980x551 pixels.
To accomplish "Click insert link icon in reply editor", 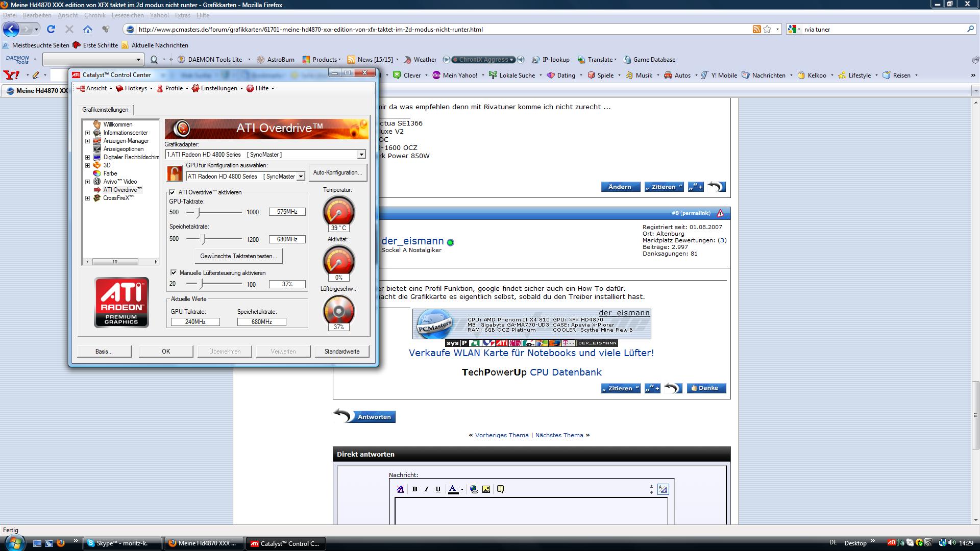I will click(x=474, y=489).
